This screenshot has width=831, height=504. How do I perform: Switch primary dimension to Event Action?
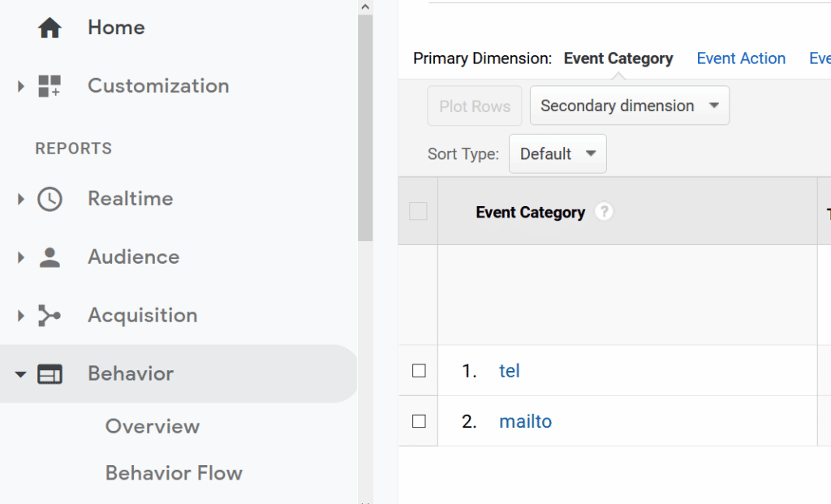[741, 58]
